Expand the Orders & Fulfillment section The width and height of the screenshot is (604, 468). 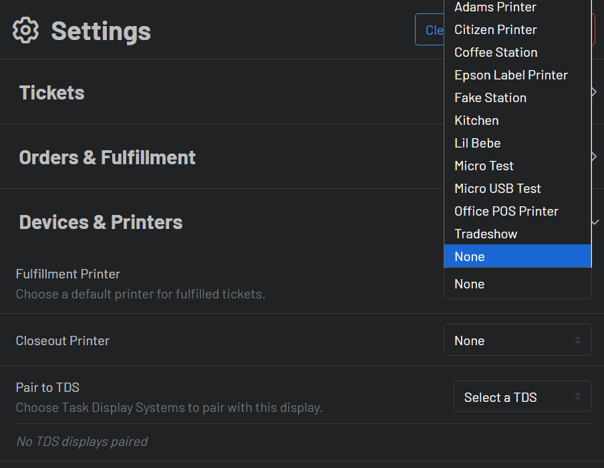[x=106, y=157]
